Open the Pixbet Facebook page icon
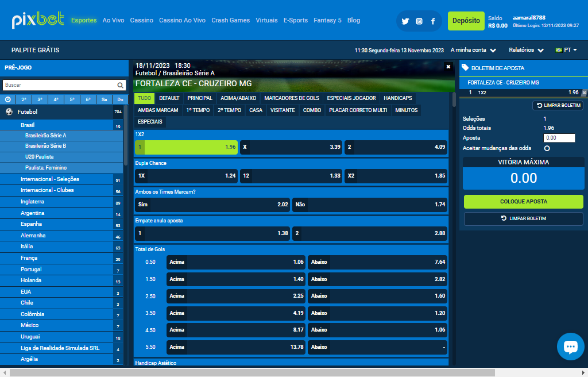Screen dimensions: 588x377 (x=433, y=21)
